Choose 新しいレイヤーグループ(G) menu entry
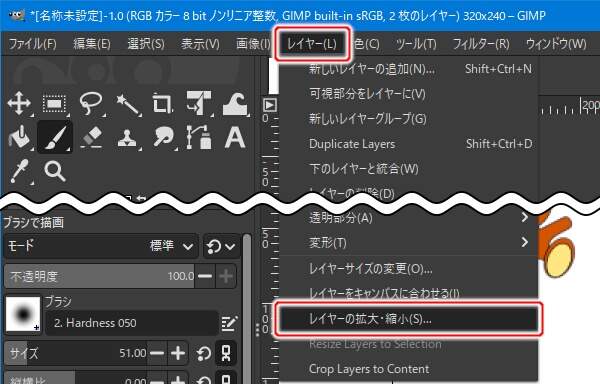 point(409,119)
